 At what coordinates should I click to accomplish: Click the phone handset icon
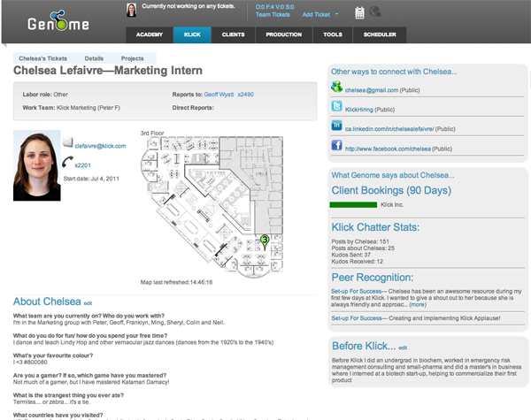68,162
